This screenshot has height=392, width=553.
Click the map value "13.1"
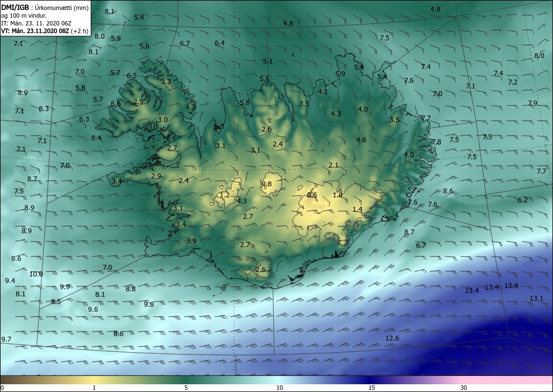pyautogui.click(x=536, y=298)
